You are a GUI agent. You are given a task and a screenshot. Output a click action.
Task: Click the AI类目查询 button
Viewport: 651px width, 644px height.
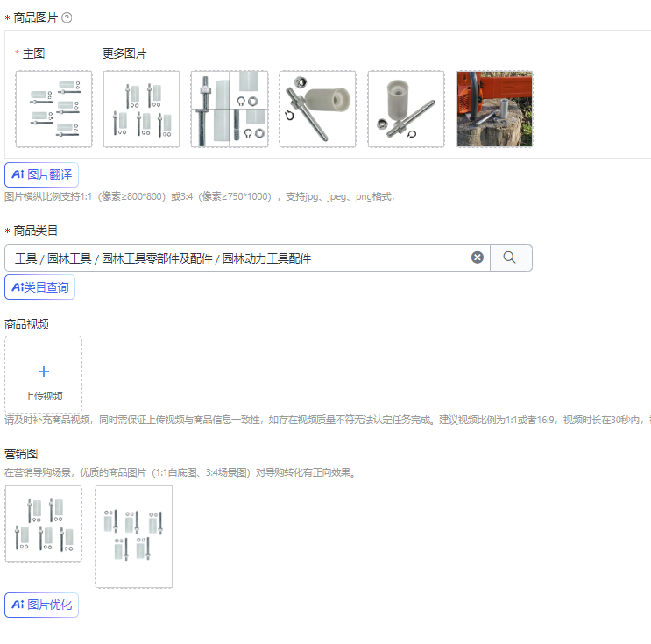point(39,287)
